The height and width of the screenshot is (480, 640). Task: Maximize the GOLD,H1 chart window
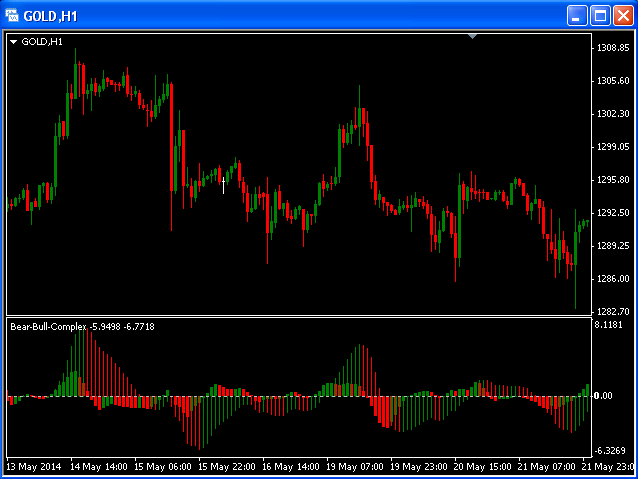click(x=600, y=16)
